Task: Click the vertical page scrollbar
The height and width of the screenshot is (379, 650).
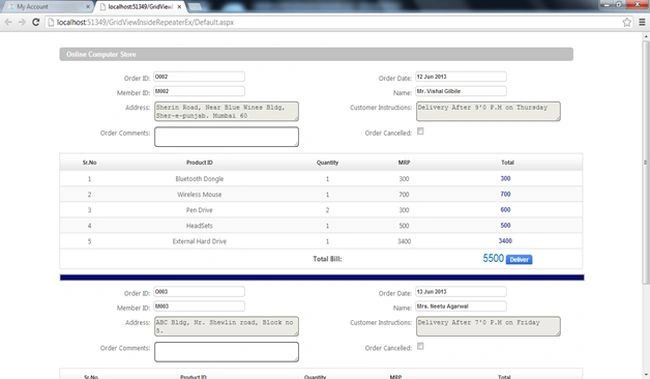Action: (645, 162)
